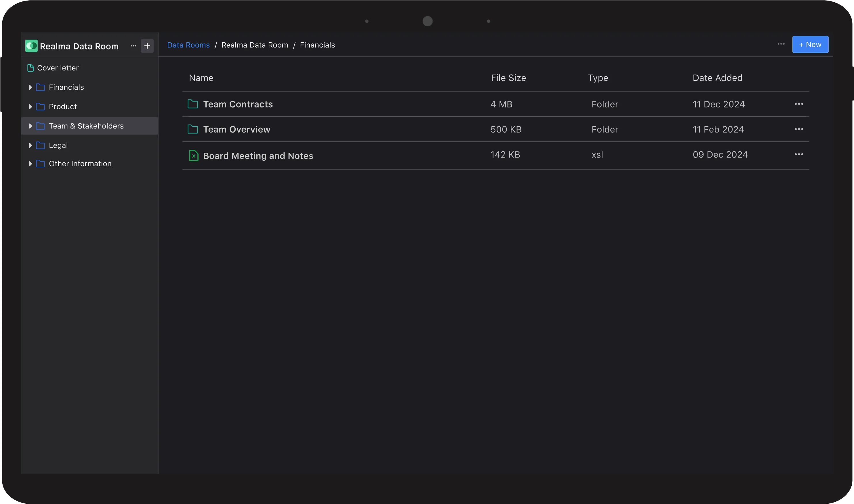The width and height of the screenshot is (854, 504).
Task: Click the Realma Data Room green logo icon
Action: (31, 46)
